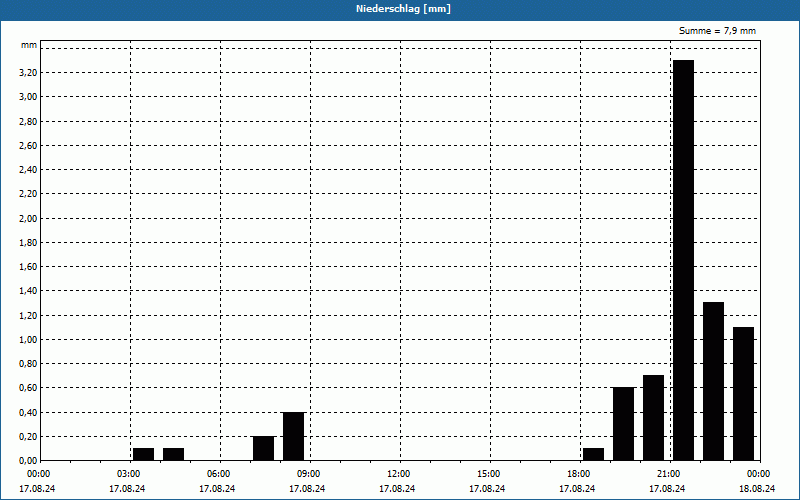Click the 12:00 x-axis time label
This screenshot has width=800, height=500.
(x=398, y=474)
